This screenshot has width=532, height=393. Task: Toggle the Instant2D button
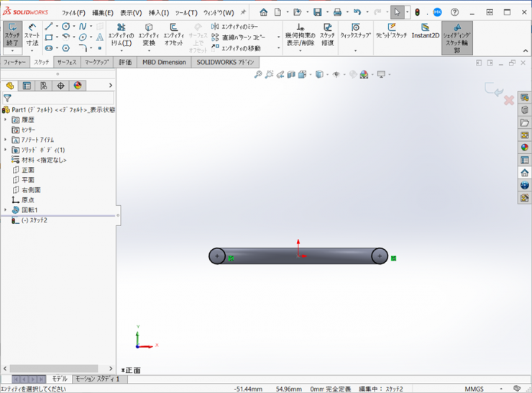coord(425,32)
